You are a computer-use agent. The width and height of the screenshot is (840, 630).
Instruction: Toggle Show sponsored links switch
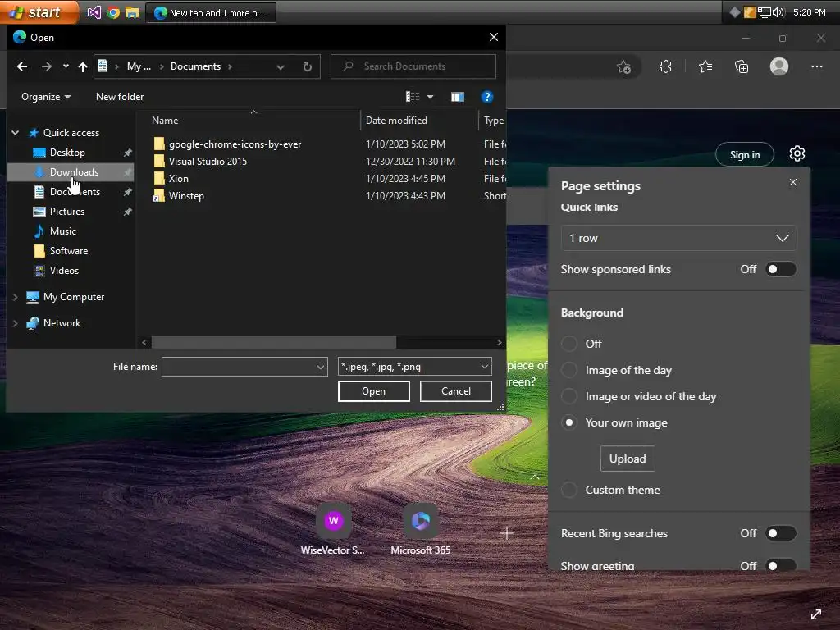(x=780, y=269)
